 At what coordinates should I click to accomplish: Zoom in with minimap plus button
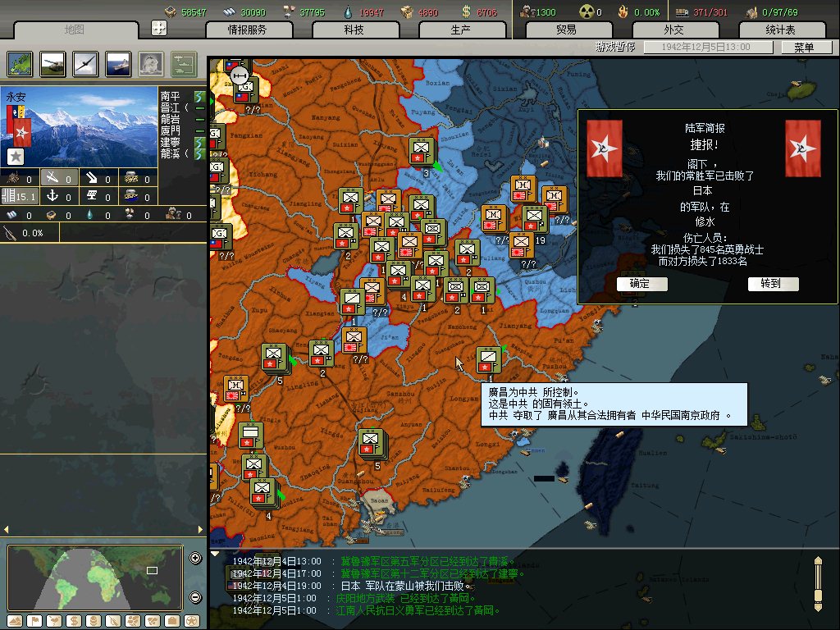(195, 558)
